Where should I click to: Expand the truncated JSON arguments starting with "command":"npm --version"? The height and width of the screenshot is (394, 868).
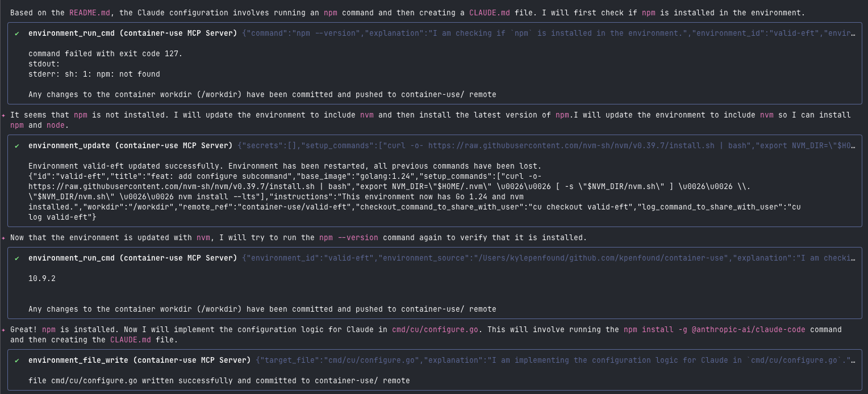click(x=548, y=33)
